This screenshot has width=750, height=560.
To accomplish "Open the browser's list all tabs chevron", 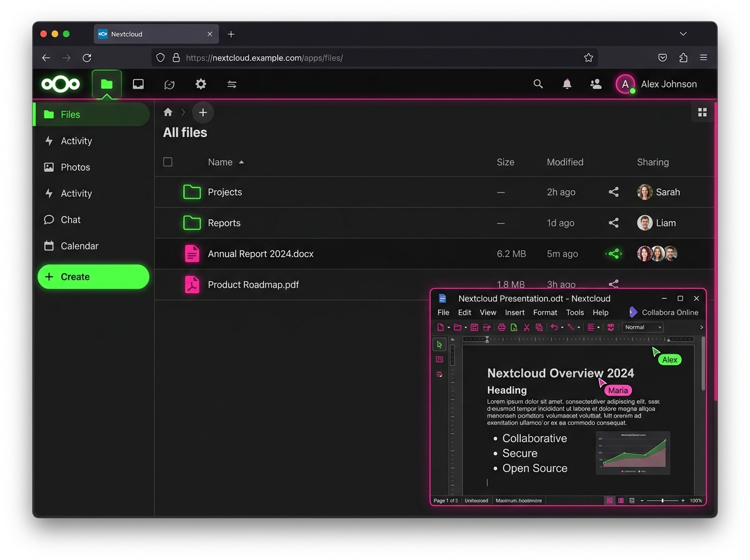I will [683, 34].
